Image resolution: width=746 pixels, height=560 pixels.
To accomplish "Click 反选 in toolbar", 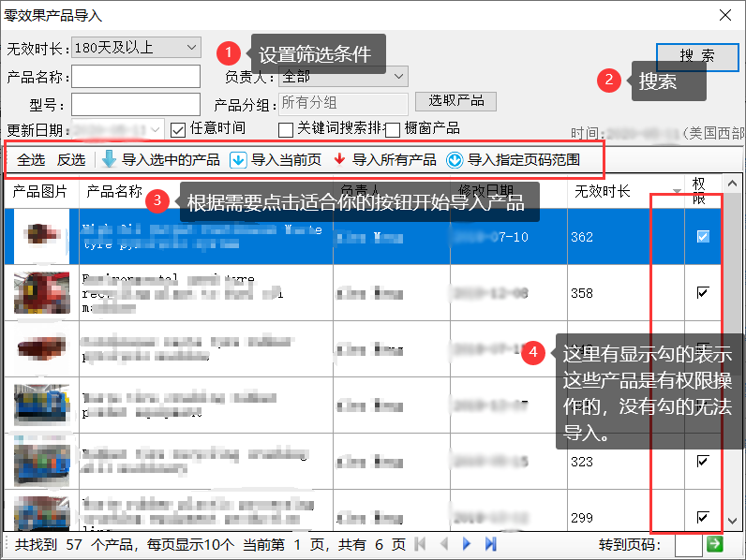I will [x=71, y=160].
